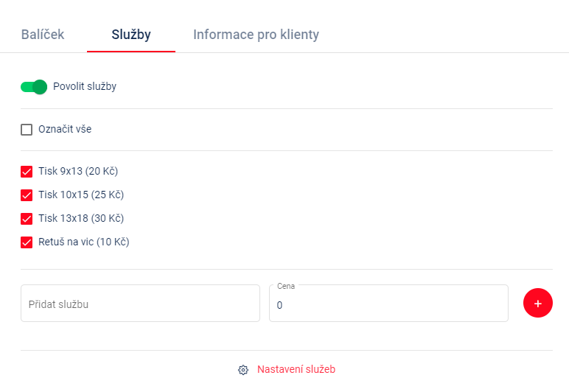Click the Tisk 10x15 (25 Kč) label
Viewport: 569px width, 392px height.
(x=81, y=195)
